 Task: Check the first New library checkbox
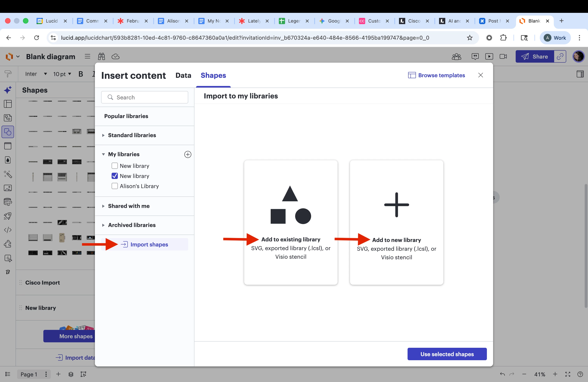pos(115,166)
